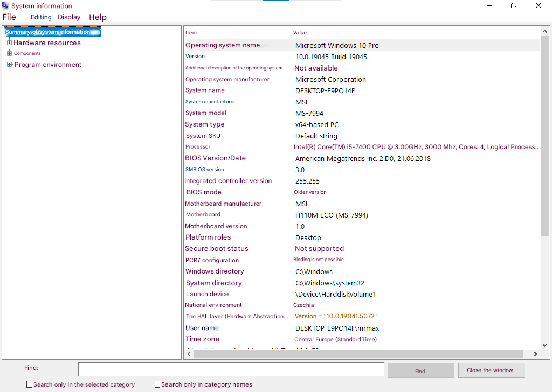This screenshot has height=392, width=552.
Task: Click the System information app icon in title bar
Action: click(5, 5)
